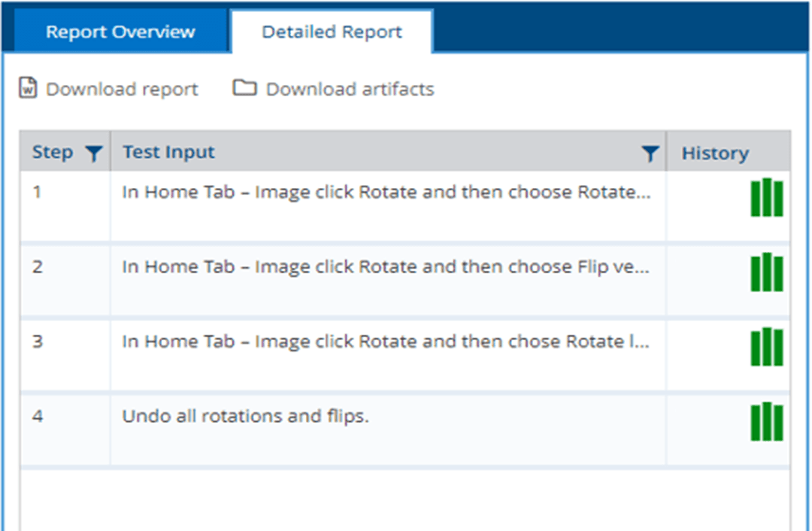
Task: Open history bars for step 3
Action: coord(766,347)
